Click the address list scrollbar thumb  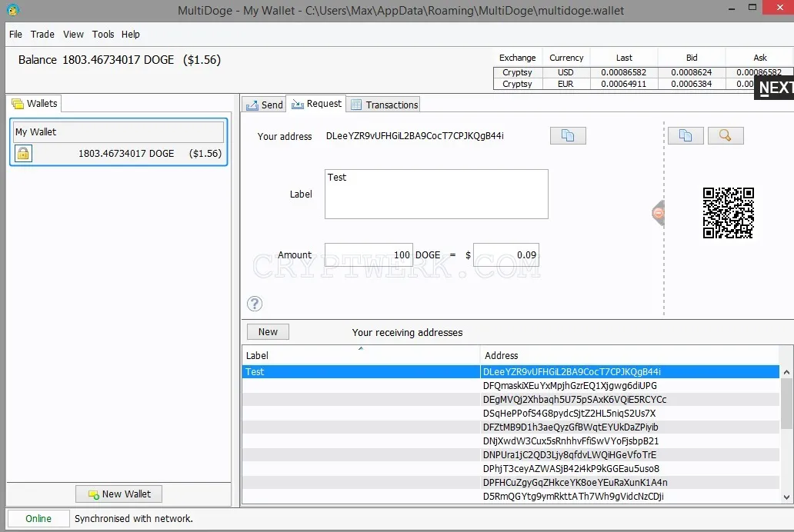point(786,404)
